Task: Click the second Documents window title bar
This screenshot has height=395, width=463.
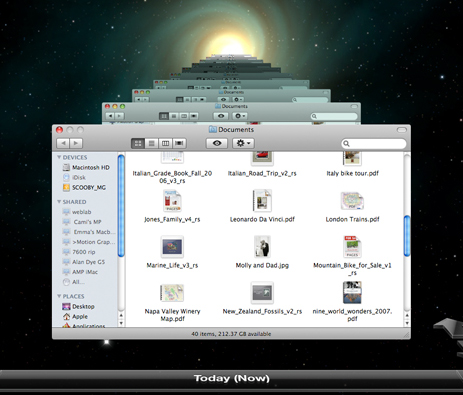Action: click(231, 106)
